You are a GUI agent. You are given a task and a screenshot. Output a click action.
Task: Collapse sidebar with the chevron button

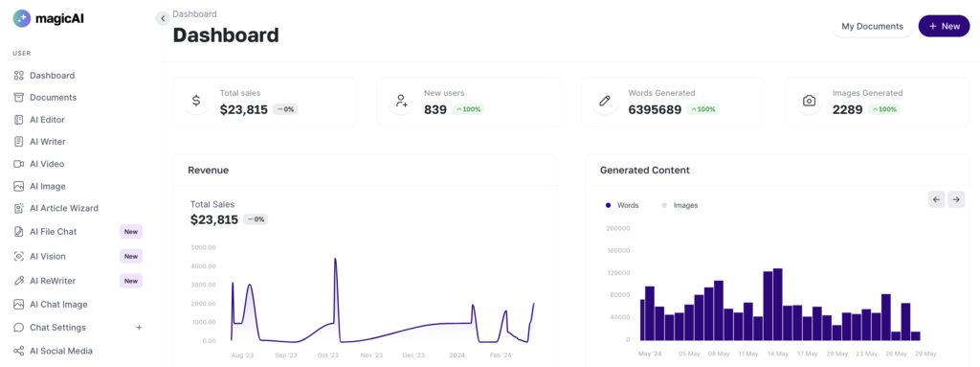click(x=163, y=19)
